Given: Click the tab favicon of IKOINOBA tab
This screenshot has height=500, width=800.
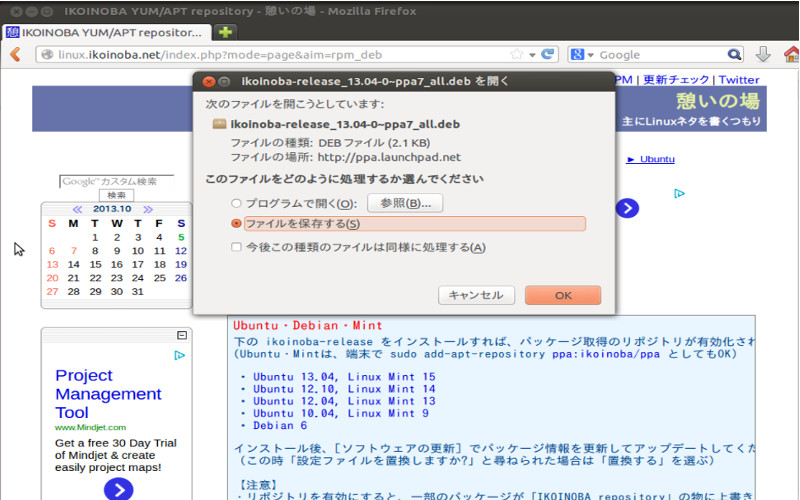Looking at the screenshot, I should (12, 32).
